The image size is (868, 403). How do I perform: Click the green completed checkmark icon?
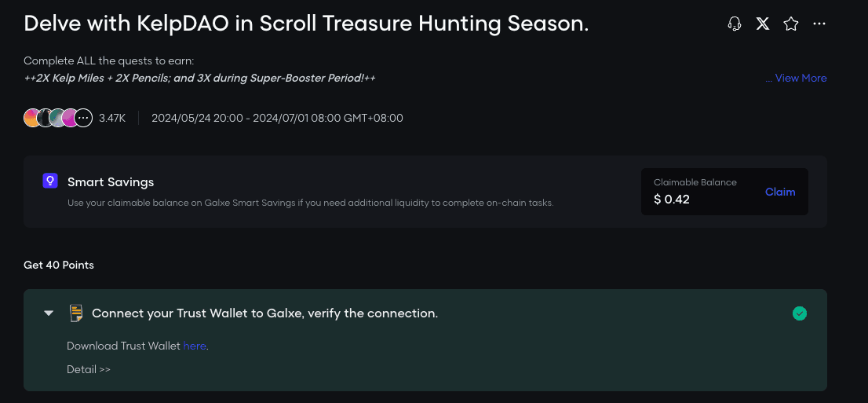click(800, 313)
